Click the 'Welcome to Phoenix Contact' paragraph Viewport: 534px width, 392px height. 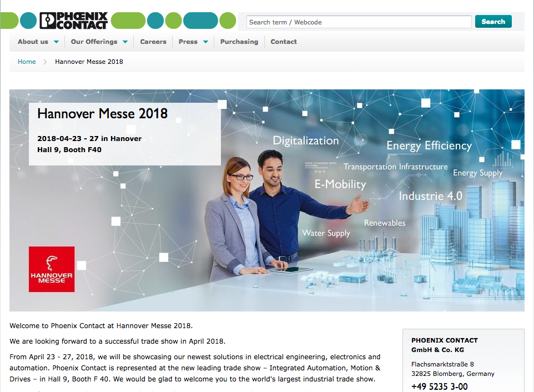pyautogui.click(x=101, y=325)
